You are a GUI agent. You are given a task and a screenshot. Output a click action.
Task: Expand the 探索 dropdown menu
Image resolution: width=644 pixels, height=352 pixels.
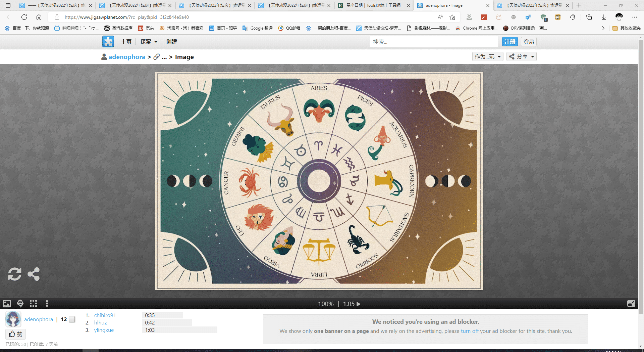tap(149, 42)
